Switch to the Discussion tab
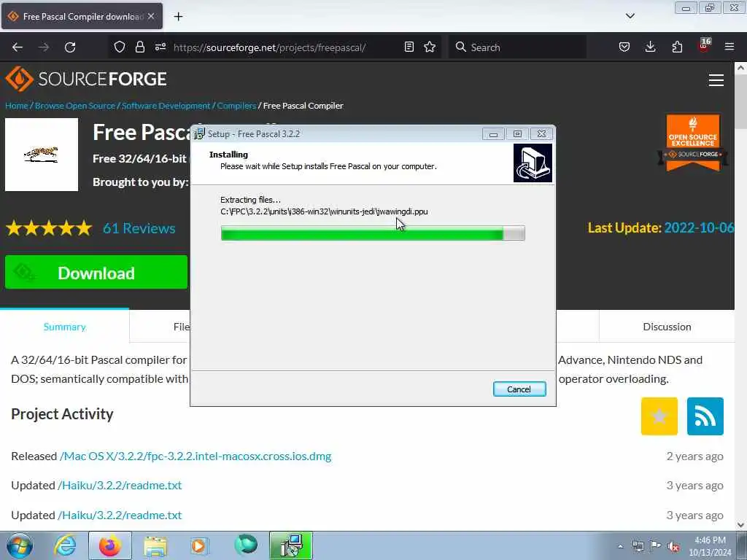The width and height of the screenshot is (747, 560). click(667, 327)
